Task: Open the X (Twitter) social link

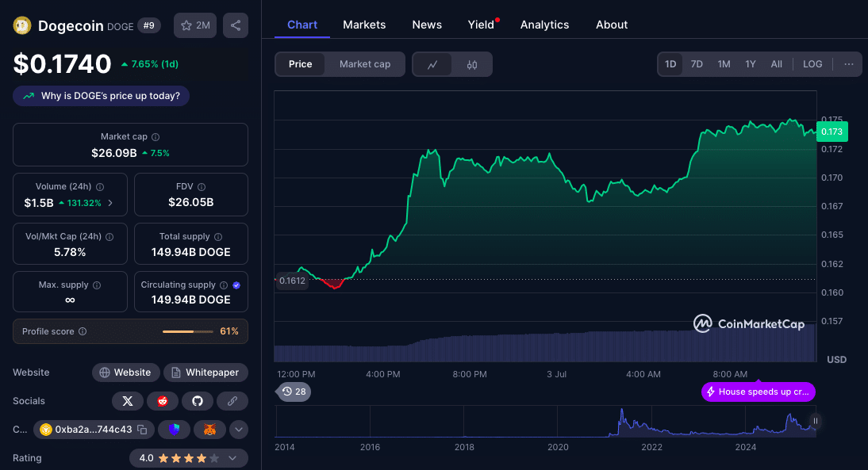Action: click(x=127, y=401)
